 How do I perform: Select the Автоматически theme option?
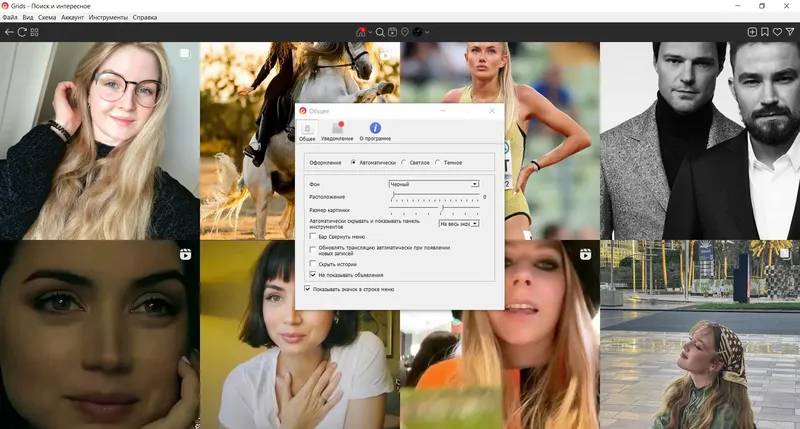click(x=353, y=162)
